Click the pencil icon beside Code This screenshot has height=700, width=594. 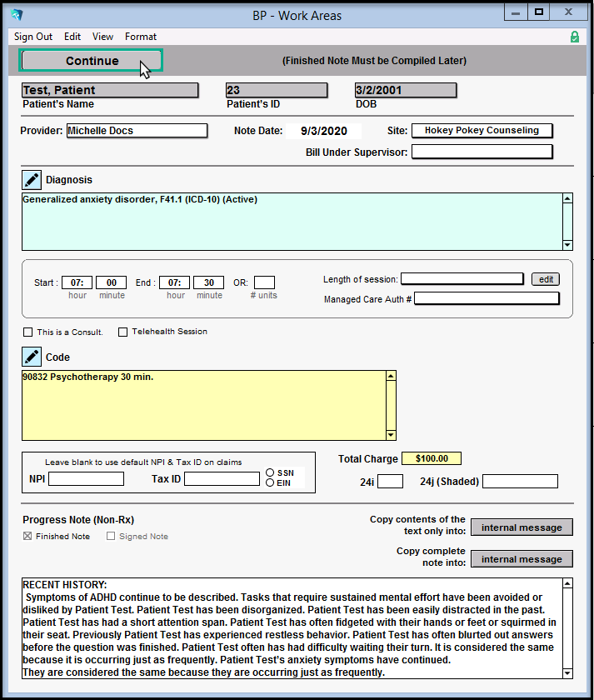(32, 357)
